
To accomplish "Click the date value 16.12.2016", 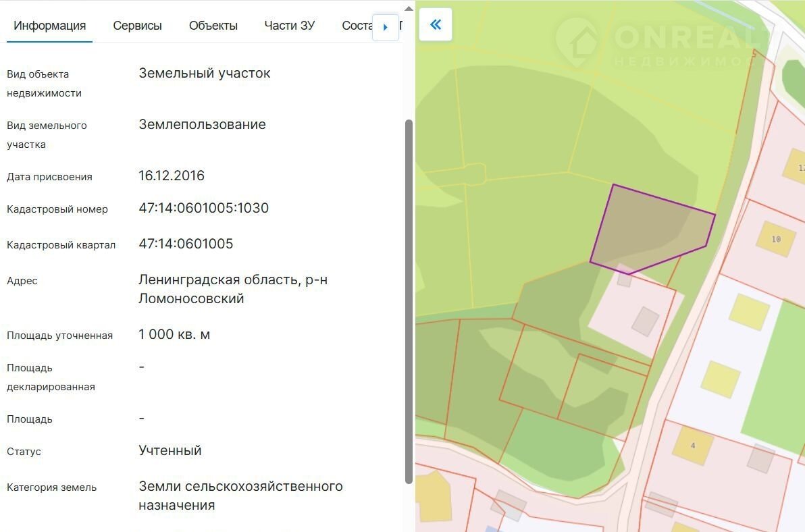I will tap(172, 176).
